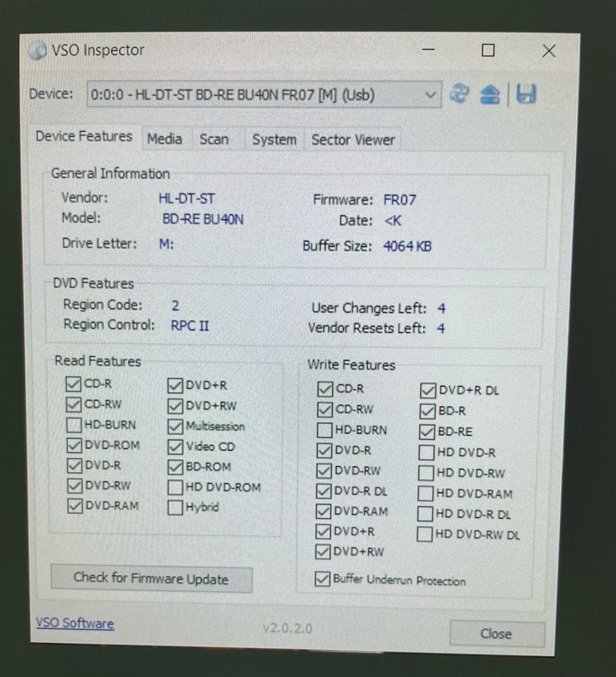Toggle the Multisession checkbox
616x677 pixels.
pos(175,427)
